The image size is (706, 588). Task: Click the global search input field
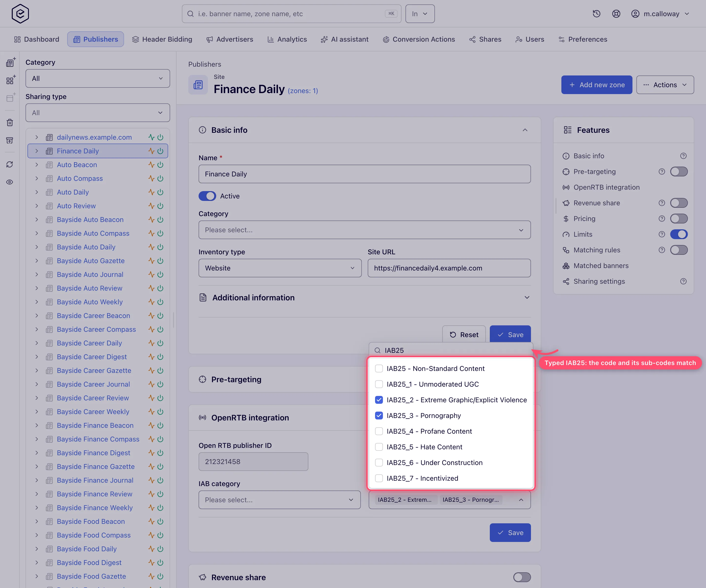coord(291,14)
